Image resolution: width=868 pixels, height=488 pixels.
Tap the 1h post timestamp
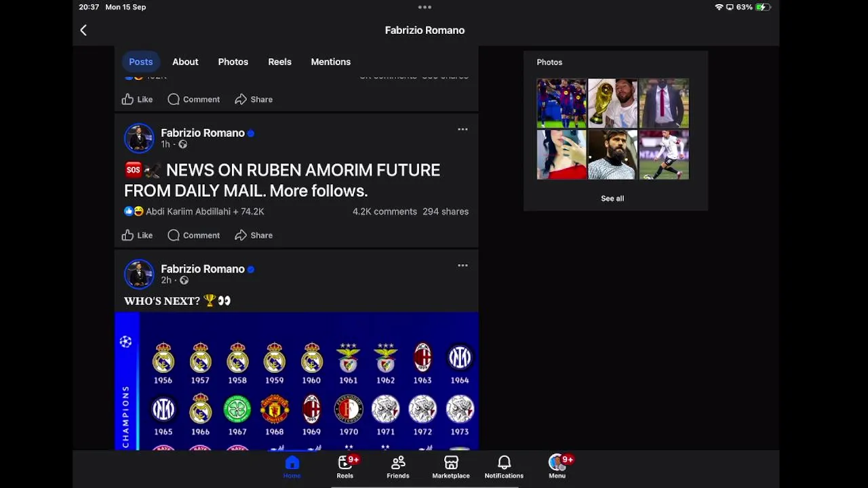tap(165, 144)
